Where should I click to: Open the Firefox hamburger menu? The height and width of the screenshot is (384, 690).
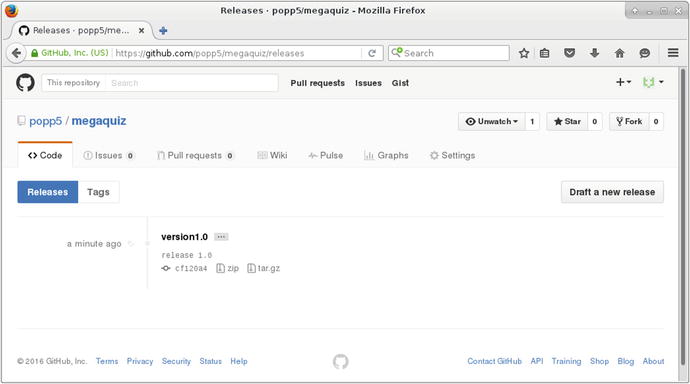coord(673,53)
